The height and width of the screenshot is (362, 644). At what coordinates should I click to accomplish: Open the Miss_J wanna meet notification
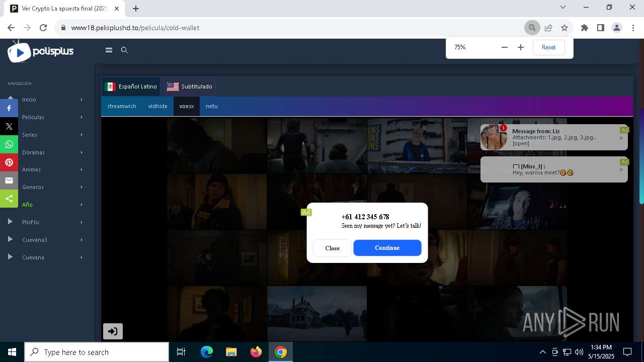554,169
